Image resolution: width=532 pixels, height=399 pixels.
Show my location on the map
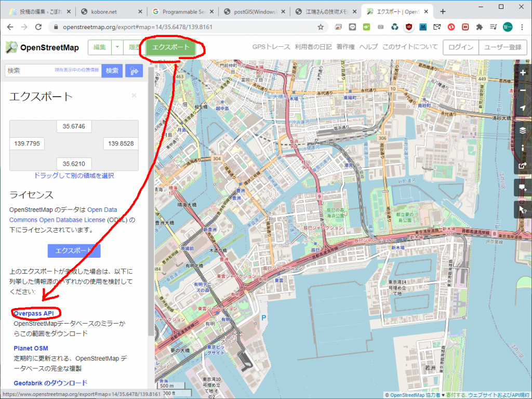[x=523, y=109]
